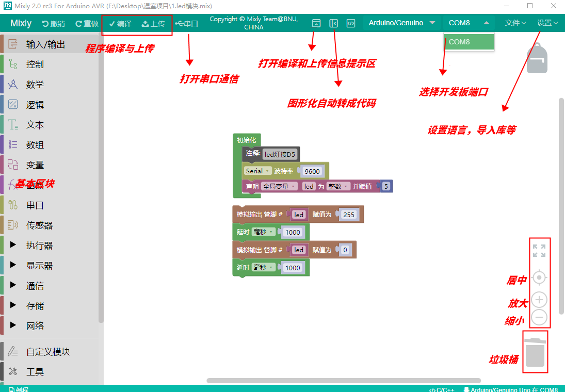Screen dimensions: 565x392
Task: Open the 毫秒 unit dropdown in first delay block
Action: tap(263, 232)
